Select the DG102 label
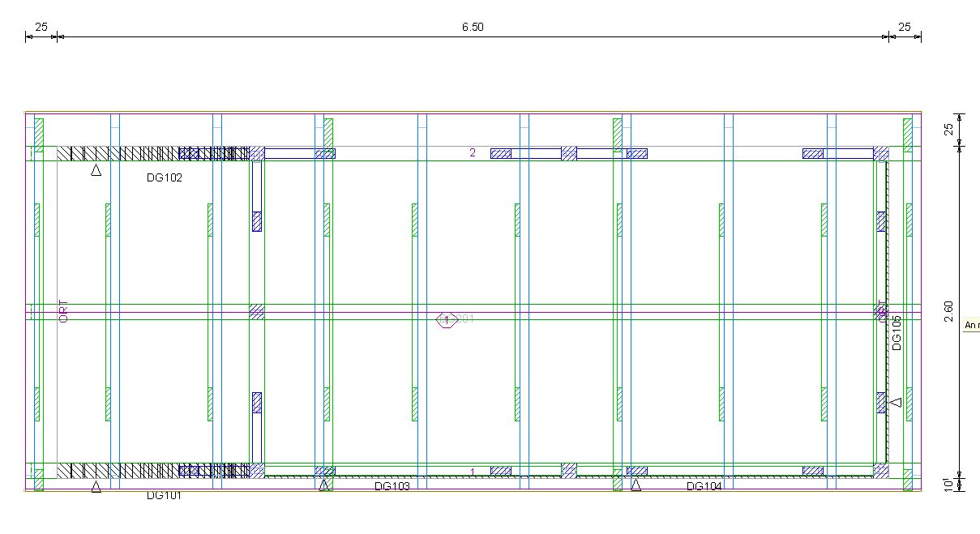This screenshot has height=534, width=980. tap(165, 177)
